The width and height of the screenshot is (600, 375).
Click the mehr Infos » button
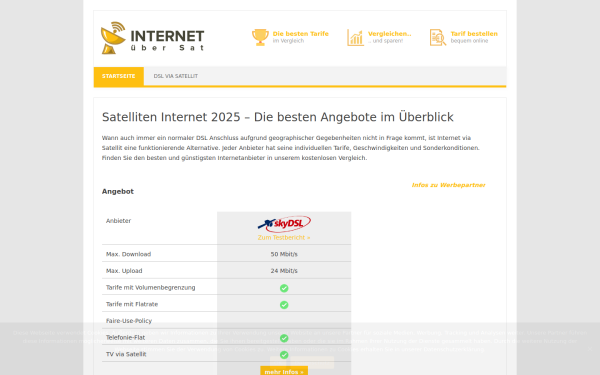pyautogui.click(x=284, y=371)
